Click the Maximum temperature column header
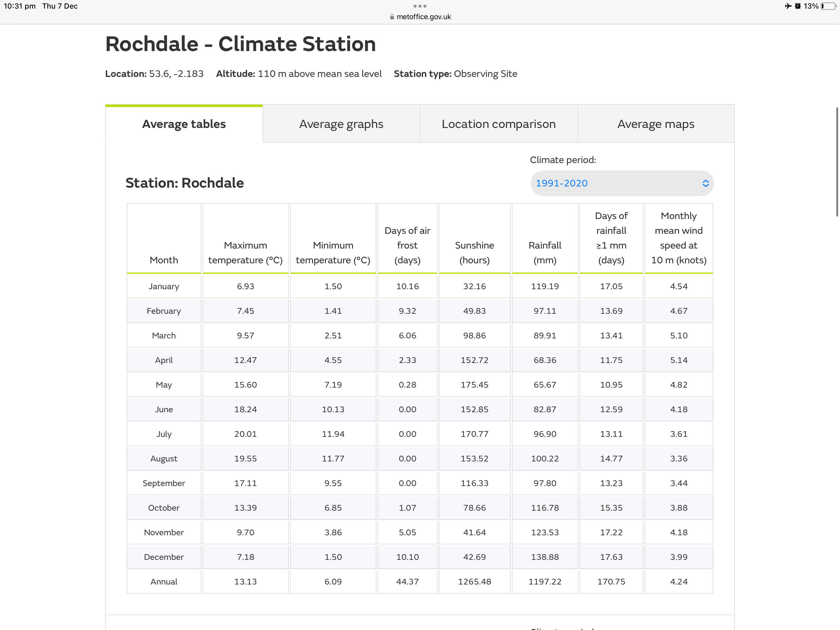This screenshot has width=840, height=630. pos(245,253)
